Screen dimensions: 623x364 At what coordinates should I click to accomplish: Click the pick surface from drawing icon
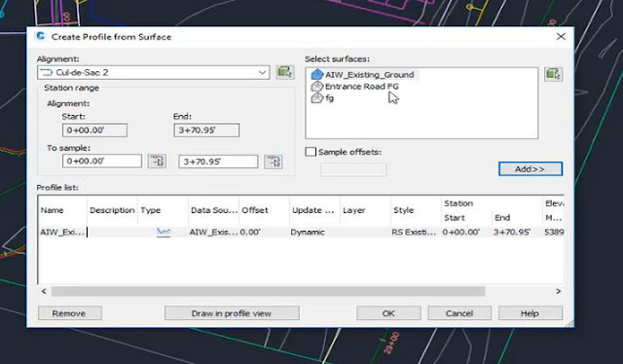click(x=554, y=74)
